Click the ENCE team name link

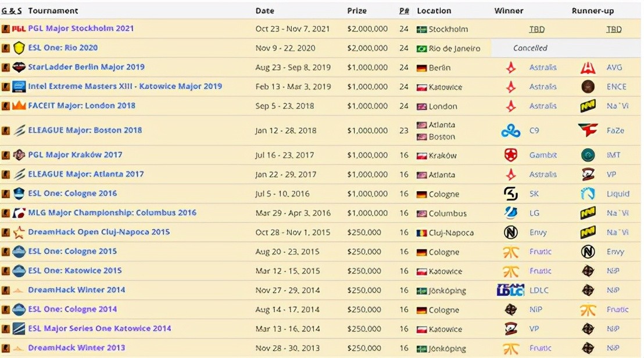click(x=617, y=87)
